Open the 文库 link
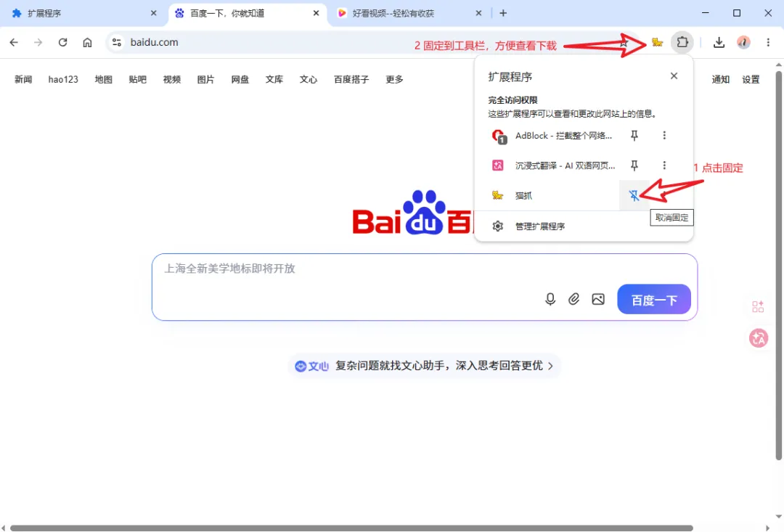 274,80
